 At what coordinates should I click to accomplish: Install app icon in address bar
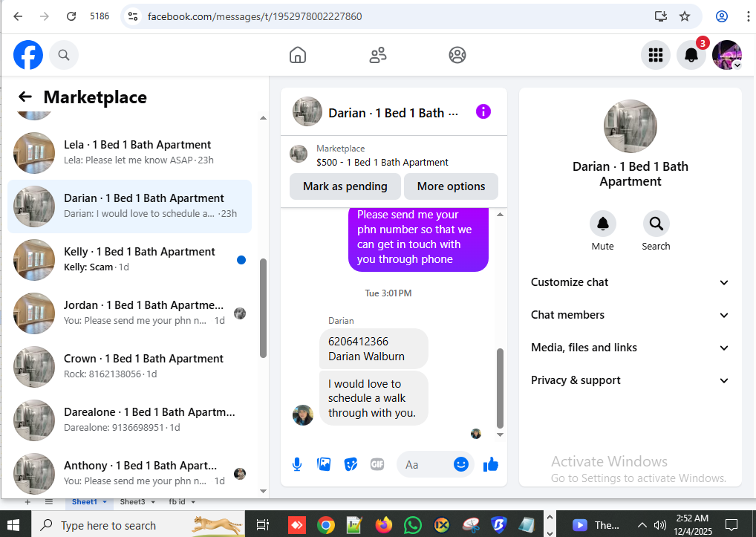point(660,16)
